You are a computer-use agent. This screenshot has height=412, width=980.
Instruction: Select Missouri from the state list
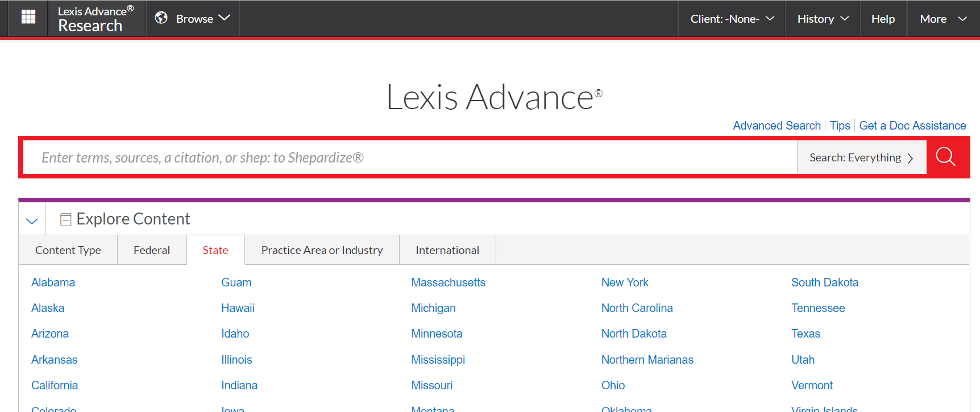click(x=431, y=385)
